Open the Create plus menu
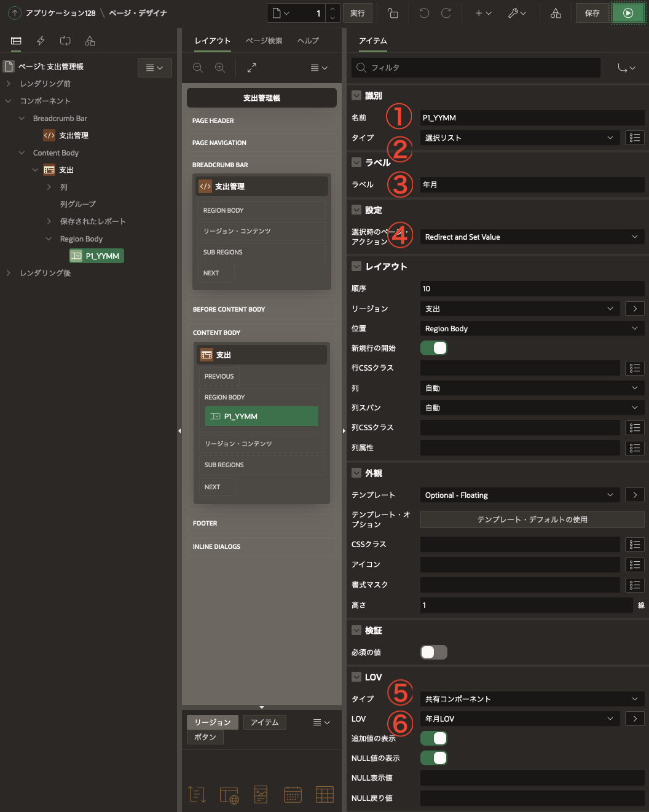Screen dimensions: 649x812 tap(483, 13)
